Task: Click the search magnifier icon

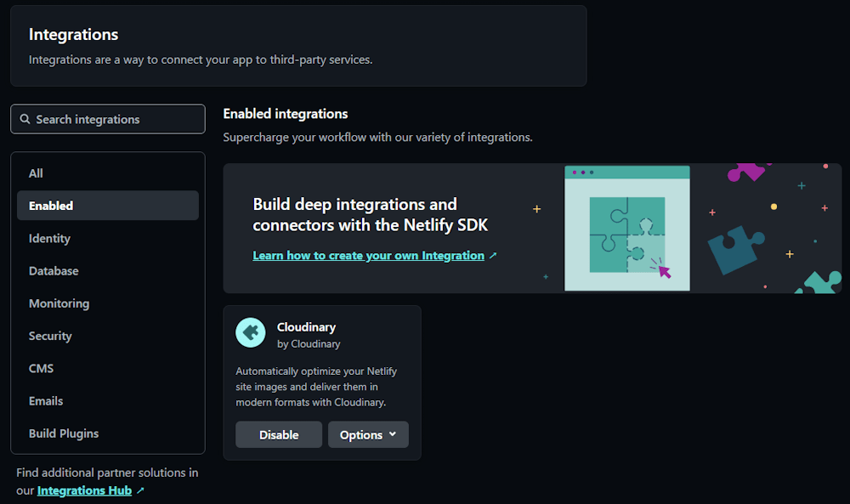Action: 25,118
